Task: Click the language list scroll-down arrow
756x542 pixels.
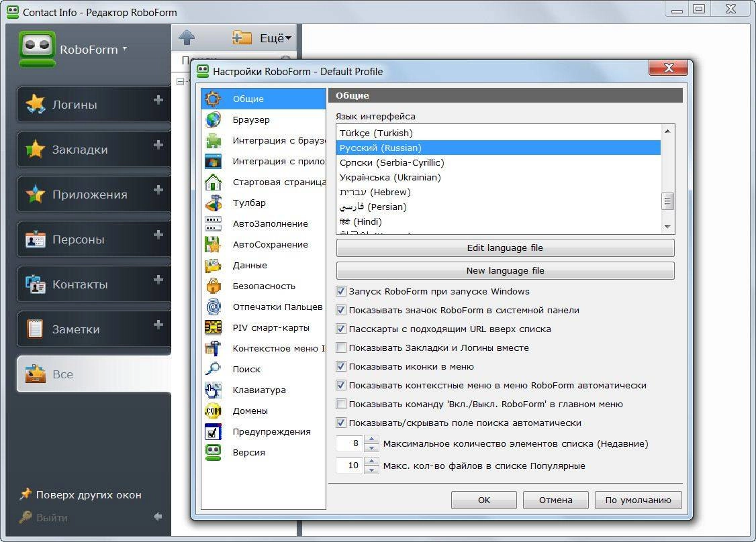Action: pos(667,227)
